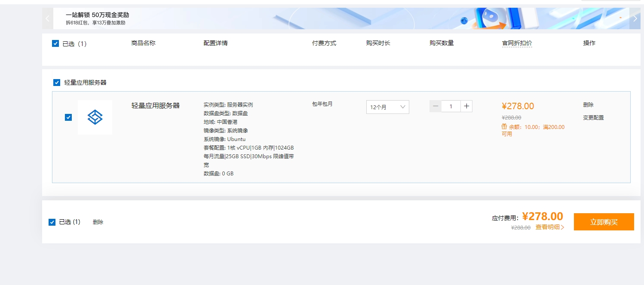Image resolution: width=644 pixels, height=285 pixels.
Task: Click the 包年包月 payment text
Action: pos(322,104)
